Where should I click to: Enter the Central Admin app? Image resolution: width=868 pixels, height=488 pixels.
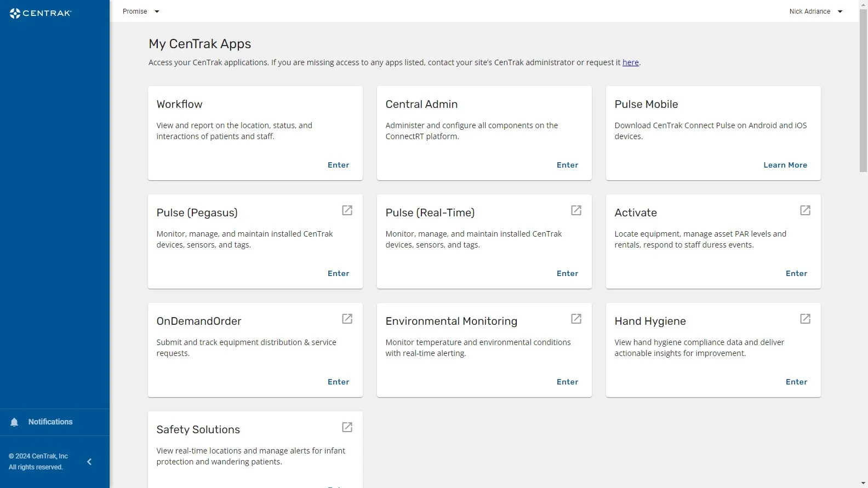(x=567, y=165)
